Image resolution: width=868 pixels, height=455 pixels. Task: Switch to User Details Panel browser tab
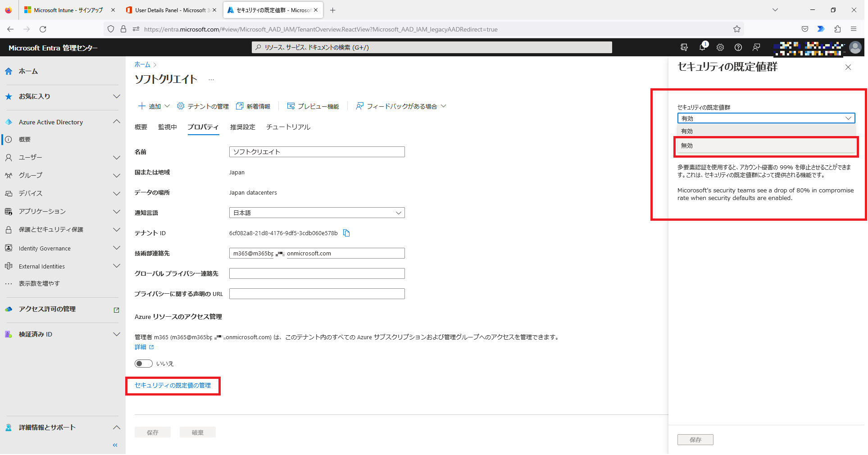tap(171, 10)
